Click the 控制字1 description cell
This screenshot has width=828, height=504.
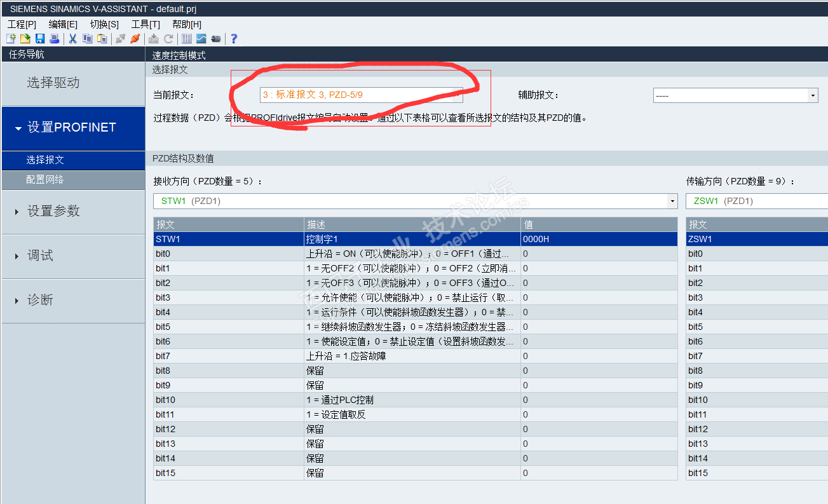point(412,239)
